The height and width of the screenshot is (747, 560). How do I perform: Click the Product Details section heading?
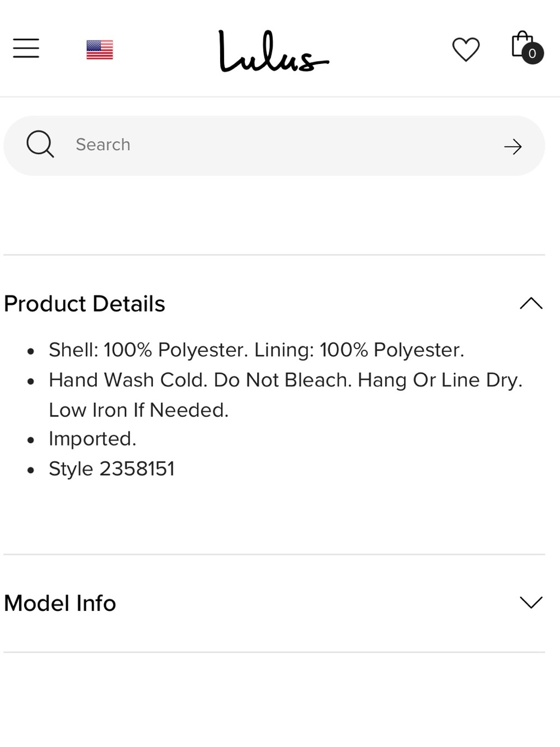tap(85, 304)
